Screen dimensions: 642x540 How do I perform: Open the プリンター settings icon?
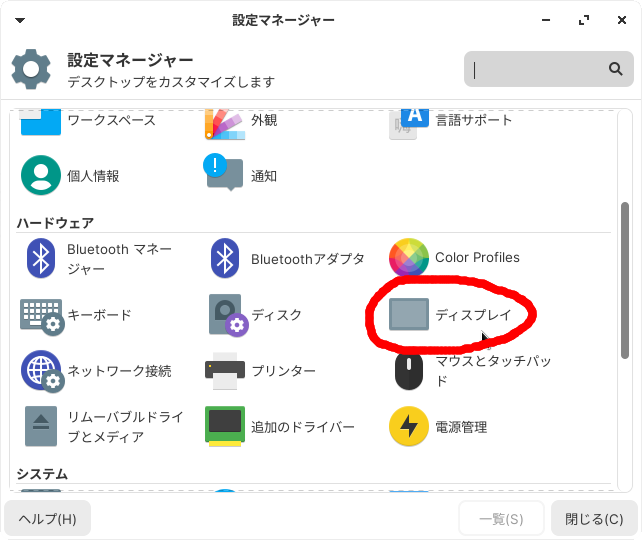coord(225,371)
